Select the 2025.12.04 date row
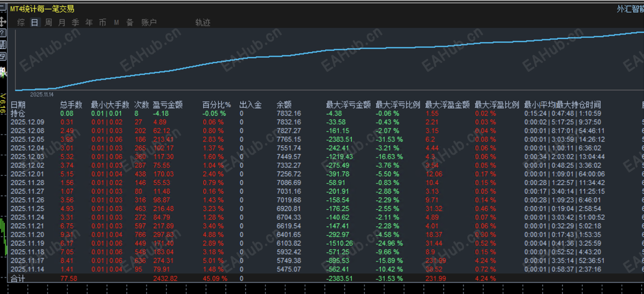Viewport: 644px width, 294px height. coord(27,148)
